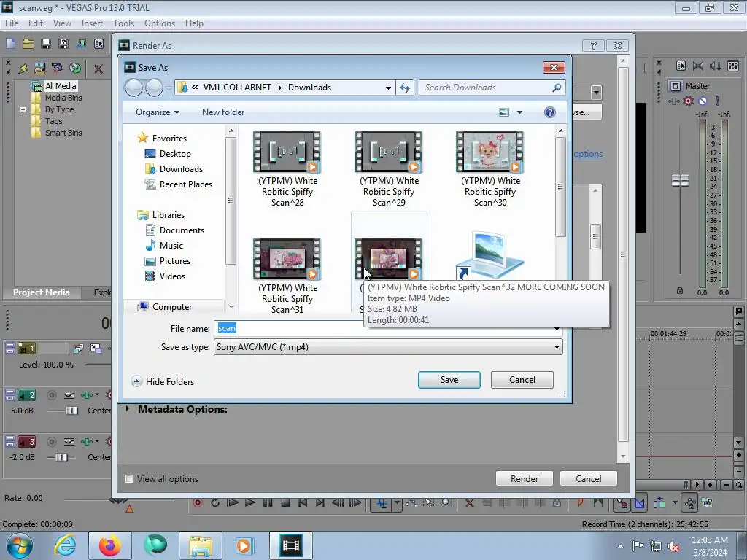Open address bar history dropdown arrow
The image size is (747, 560).
pyautogui.click(x=388, y=87)
